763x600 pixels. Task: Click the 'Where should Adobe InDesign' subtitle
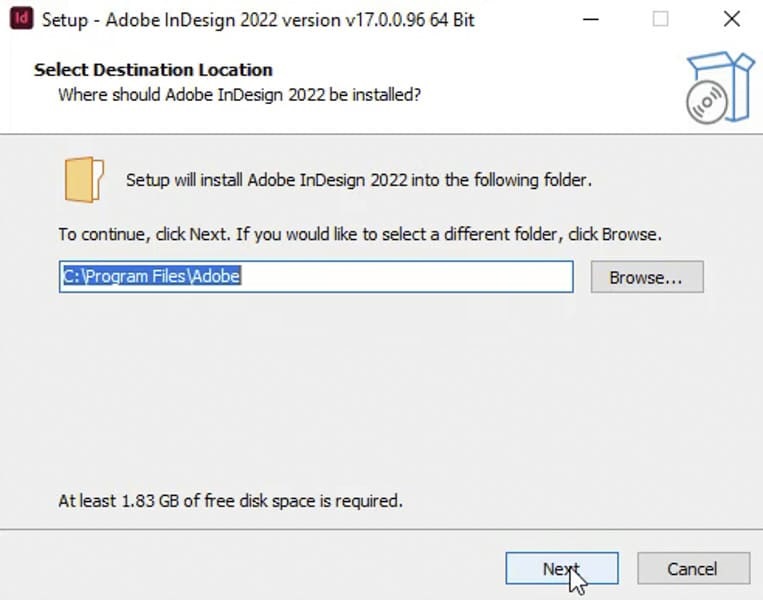point(239,95)
